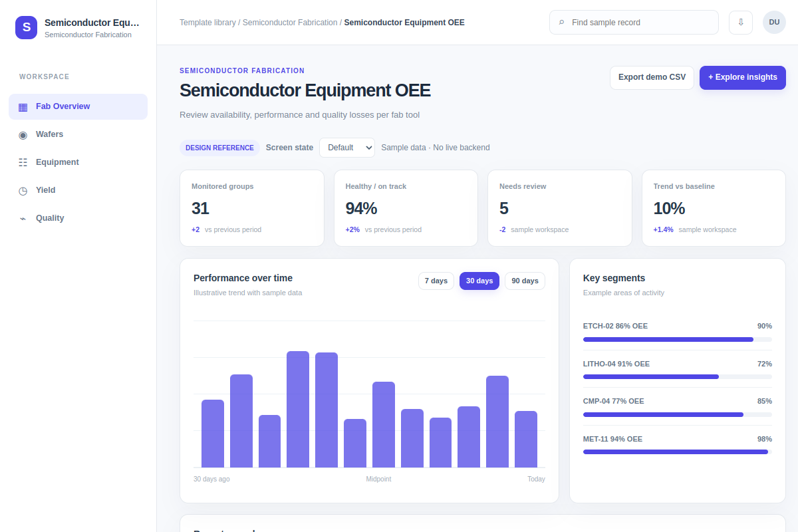Click 'LITHO-04 91% OEE' label
Image resolution: width=798 pixels, height=532 pixels.
(x=616, y=364)
